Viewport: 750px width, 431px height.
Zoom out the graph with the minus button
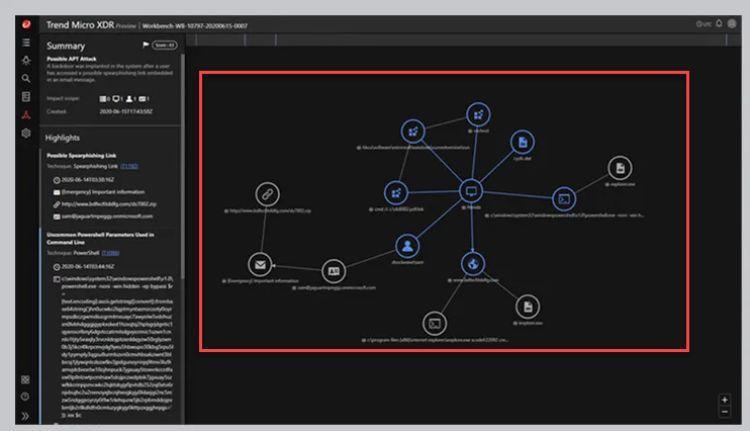point(725,411)
